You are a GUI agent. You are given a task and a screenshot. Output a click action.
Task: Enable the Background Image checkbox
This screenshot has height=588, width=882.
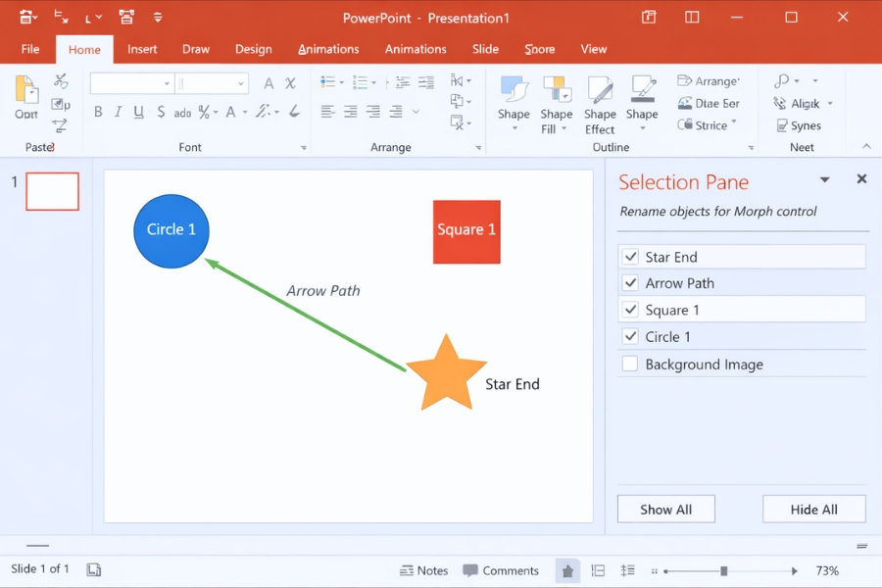click(x=630, y=364)
